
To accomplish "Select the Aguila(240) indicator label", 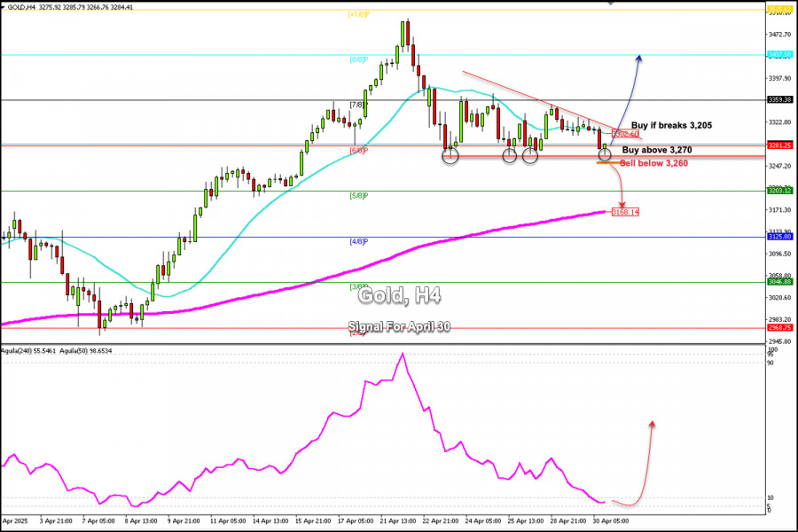I will coord(28,351).
